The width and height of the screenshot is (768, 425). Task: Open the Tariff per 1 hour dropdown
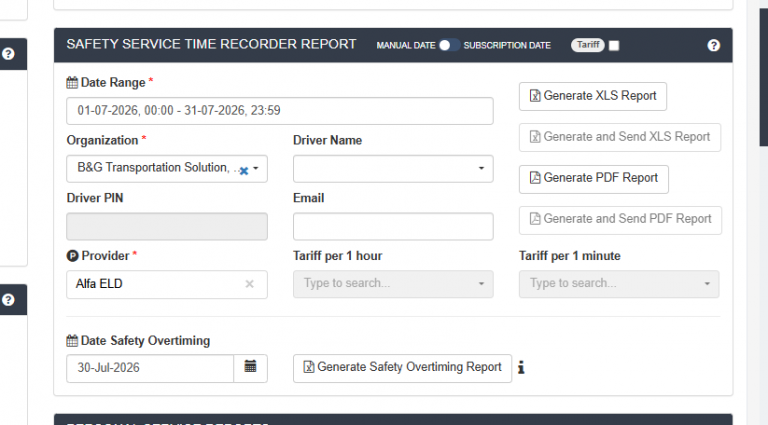click(x=393, y=284)
